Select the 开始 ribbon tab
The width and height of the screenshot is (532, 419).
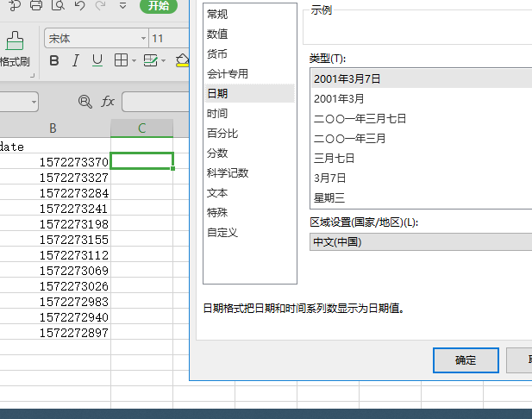click(x=158, y=6)
